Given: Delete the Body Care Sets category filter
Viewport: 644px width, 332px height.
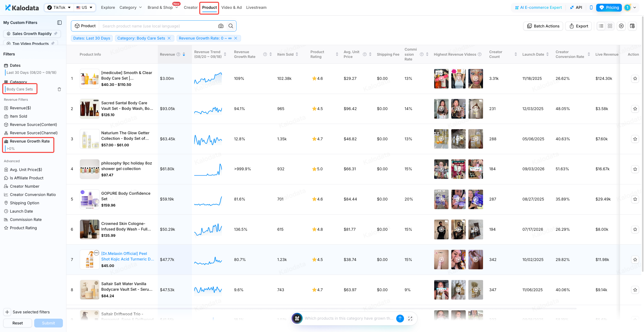Looking at the screenshot, I should pyautogui.click(x=59, y=89).
